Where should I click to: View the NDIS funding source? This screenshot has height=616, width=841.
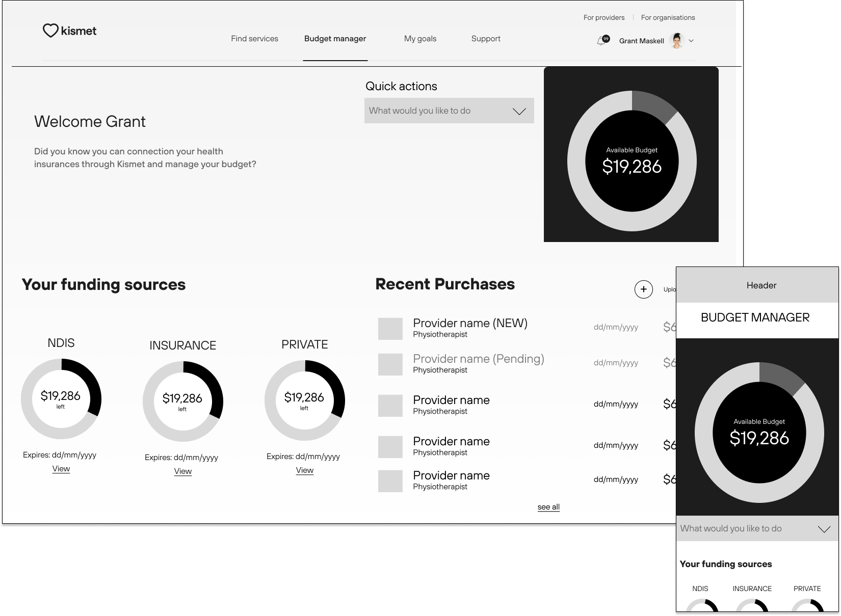coord(61,469)
